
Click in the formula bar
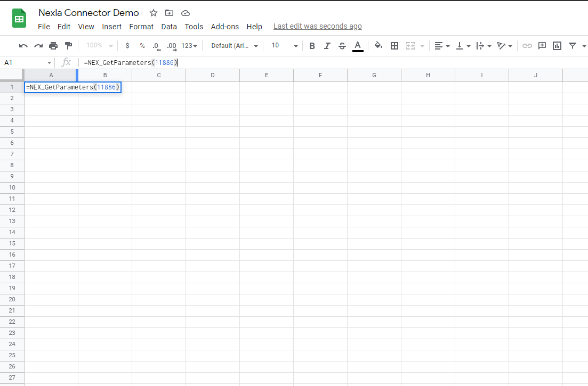coord(334,62)
